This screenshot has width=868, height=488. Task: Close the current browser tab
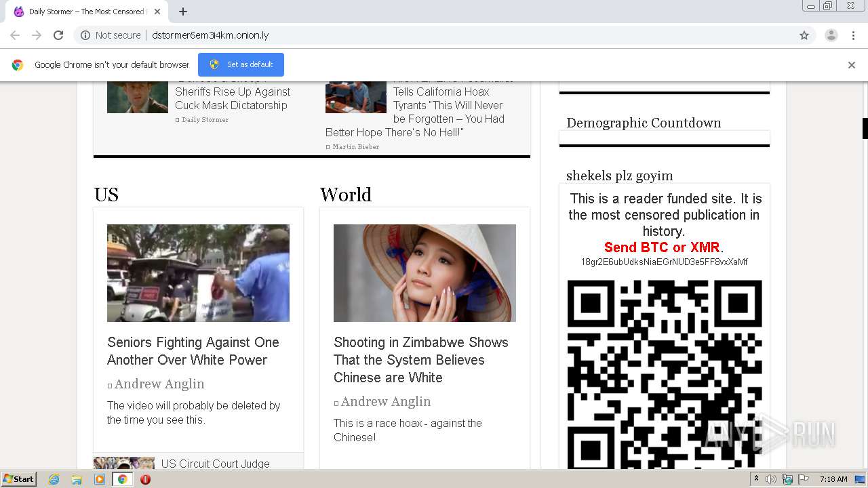(x=157, y=12)
